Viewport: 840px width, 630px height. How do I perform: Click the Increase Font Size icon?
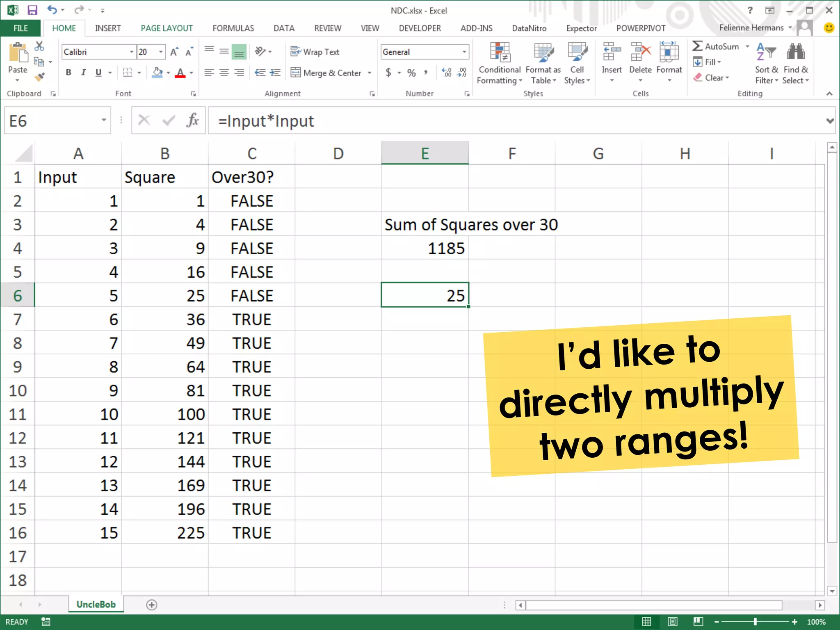(x=174, y=52)
